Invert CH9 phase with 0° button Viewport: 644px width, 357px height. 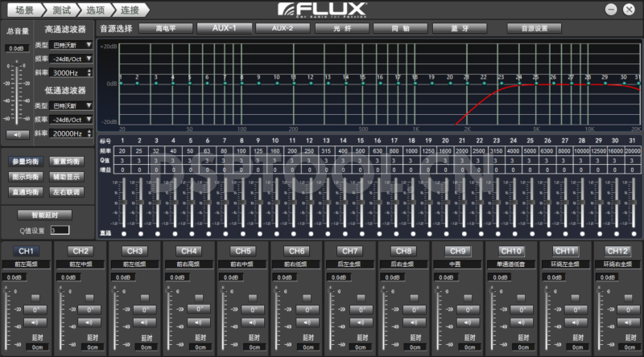[468, 310]
